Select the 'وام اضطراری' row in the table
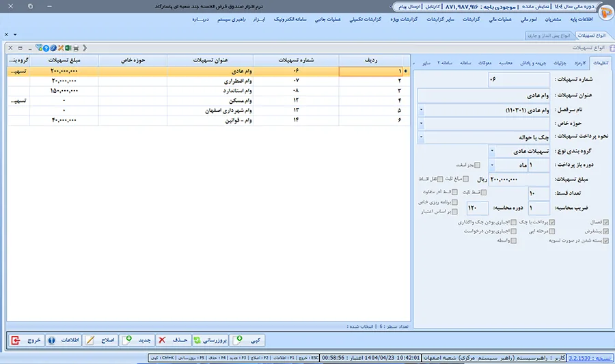This screenshot has height=364, width=615. (208, 81)
